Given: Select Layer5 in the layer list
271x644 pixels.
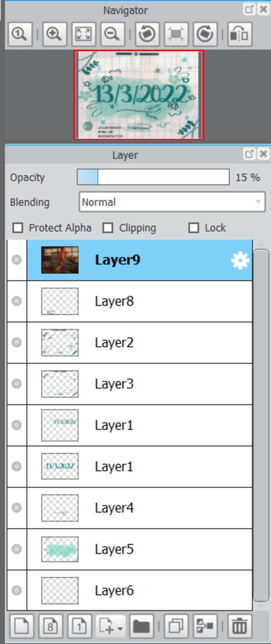Looking at the screenshot, I should pos(130,549).
